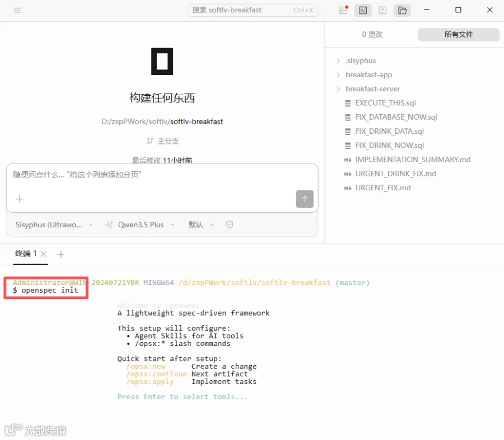
Task: Click the git branch icon near 主分支
Action: (x=150, y=141)
